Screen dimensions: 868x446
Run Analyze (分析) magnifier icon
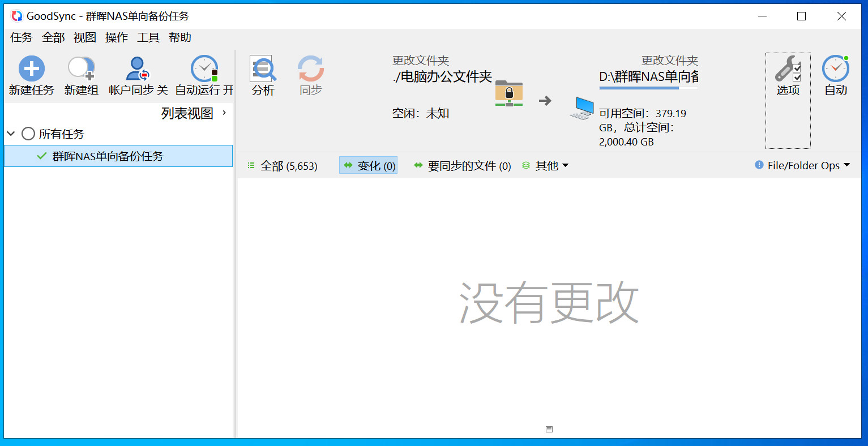coord(263,68)
